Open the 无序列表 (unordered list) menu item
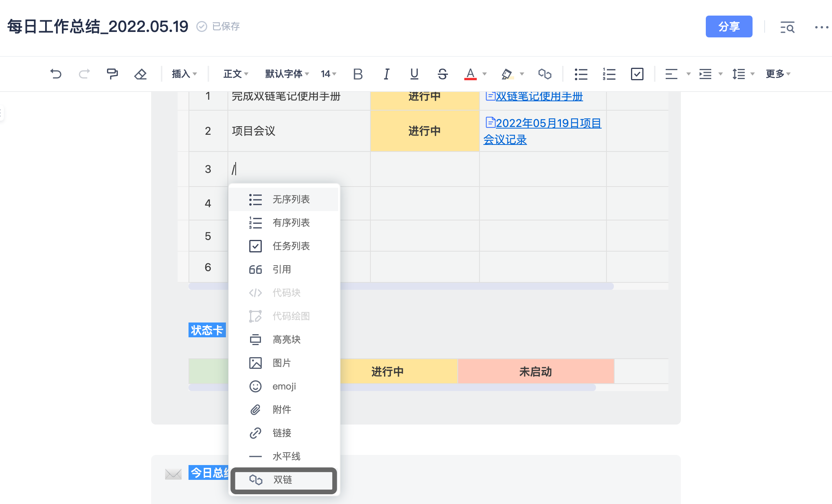This screenshot has width=832, height=504. pyautogui.click(x=291, y=199)
